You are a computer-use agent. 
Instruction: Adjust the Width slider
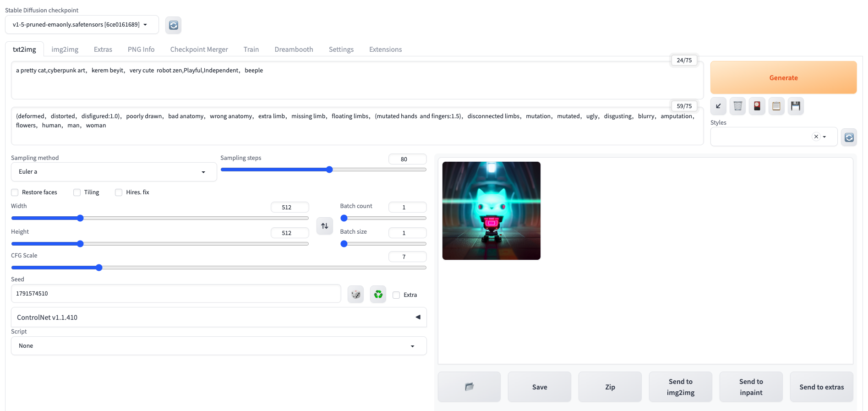pyautogui.click(x=160, y=218)
